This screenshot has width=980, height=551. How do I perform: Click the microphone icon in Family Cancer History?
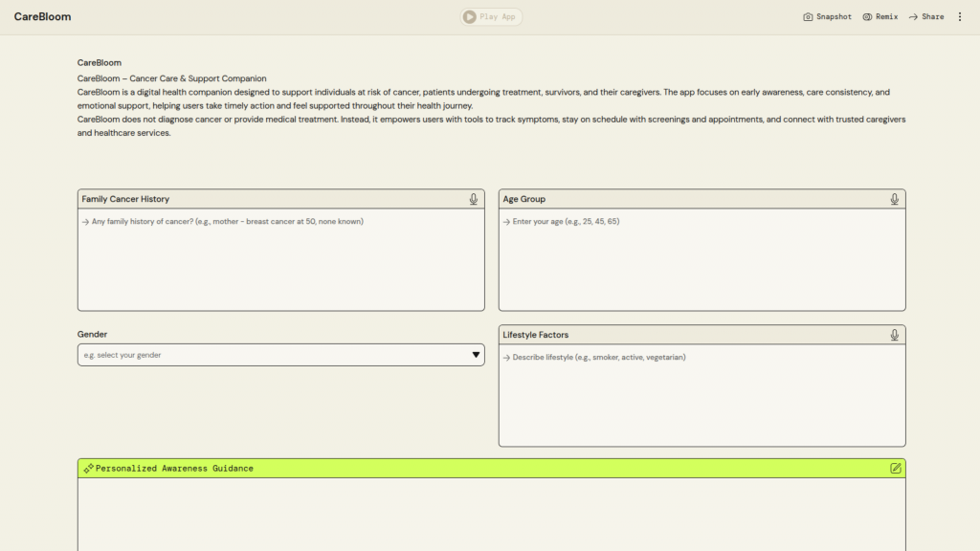tap(473, 199)
